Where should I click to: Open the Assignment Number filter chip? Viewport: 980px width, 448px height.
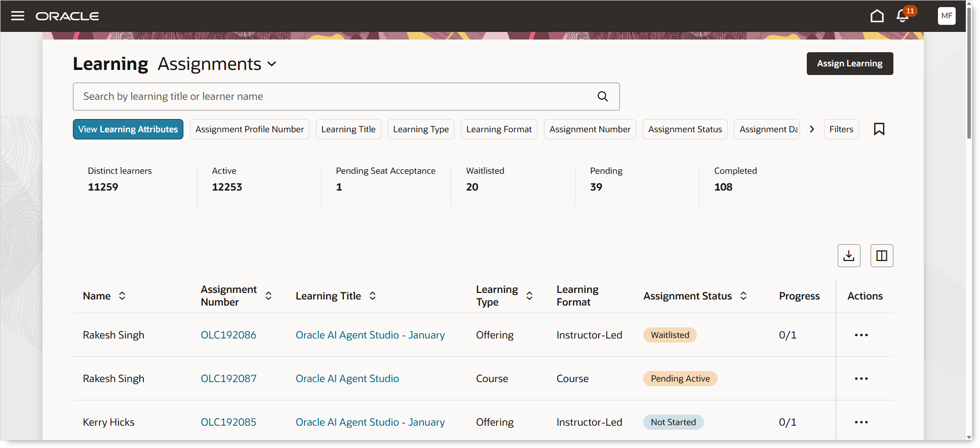(590, 129)
